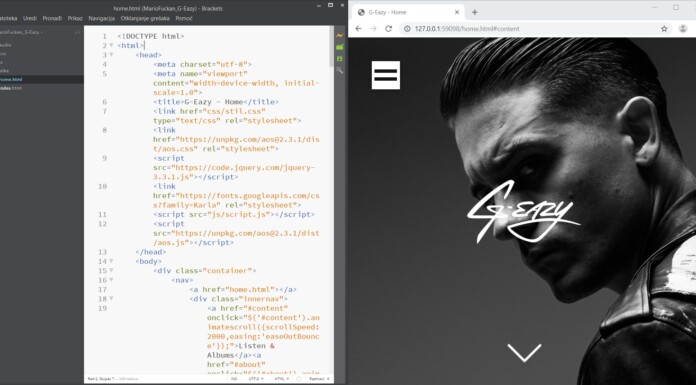Viewport: 696px width, 385px height.
Task: Click line number 9 in the gutter
Action: coord(104,158)
